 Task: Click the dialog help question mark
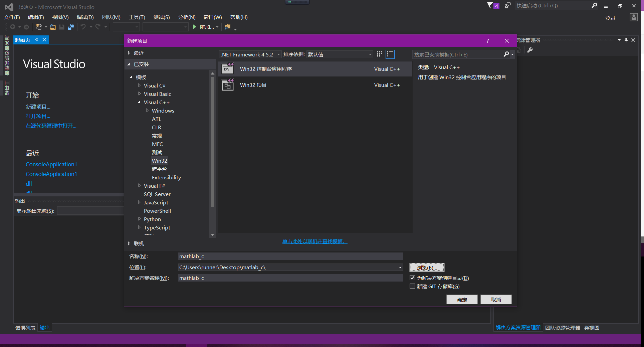point(487,41)
